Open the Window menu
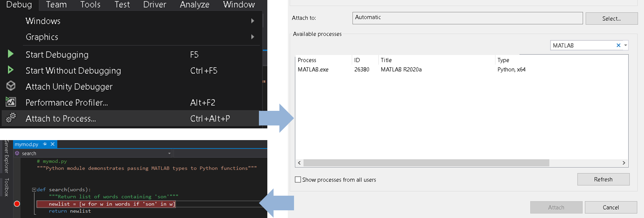This screenshot has width=644, height=218. 239,4
